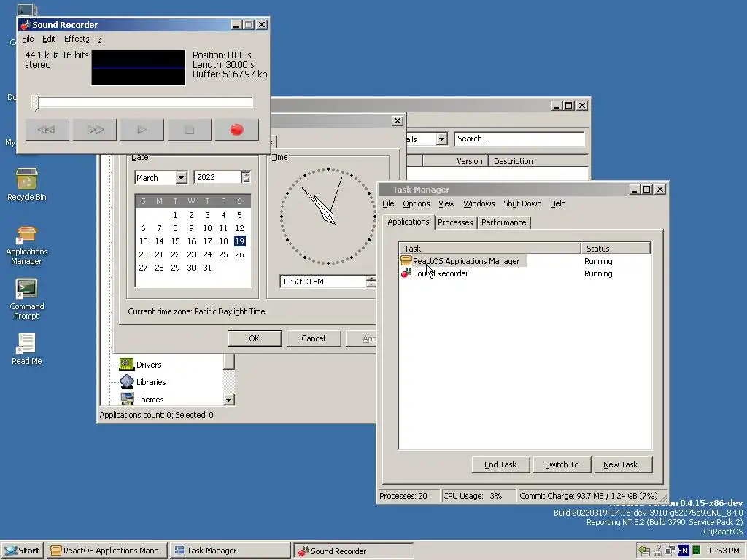Viewport: 747px width, 560px height.
Task: Open the Sound Recorder File menu
Action: click(28, 39)
